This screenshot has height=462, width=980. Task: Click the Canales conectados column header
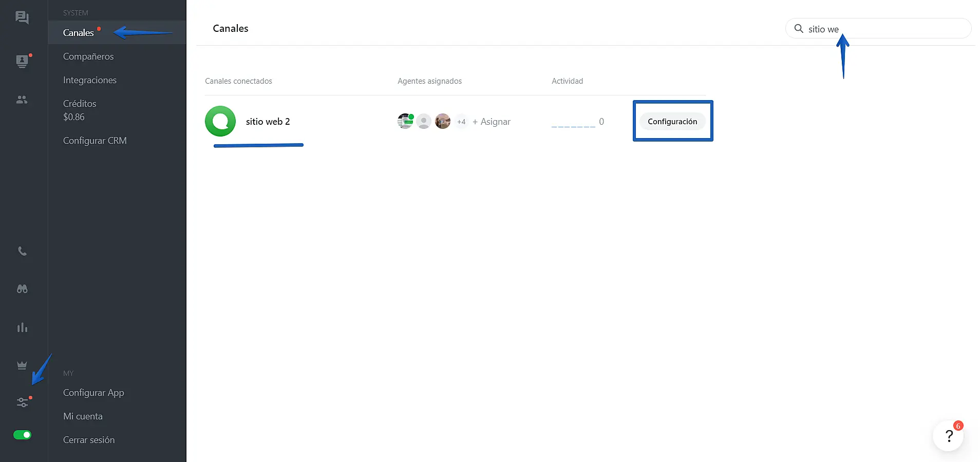point(238,81)
